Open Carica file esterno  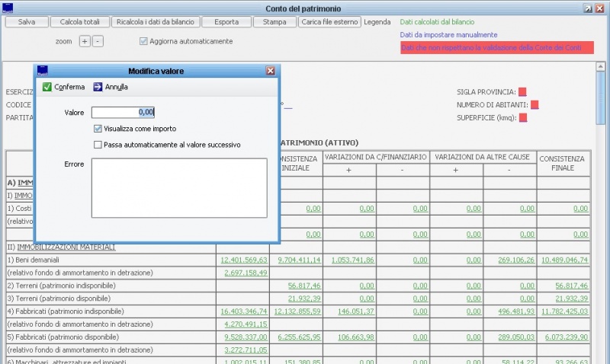tap(329, 22)
